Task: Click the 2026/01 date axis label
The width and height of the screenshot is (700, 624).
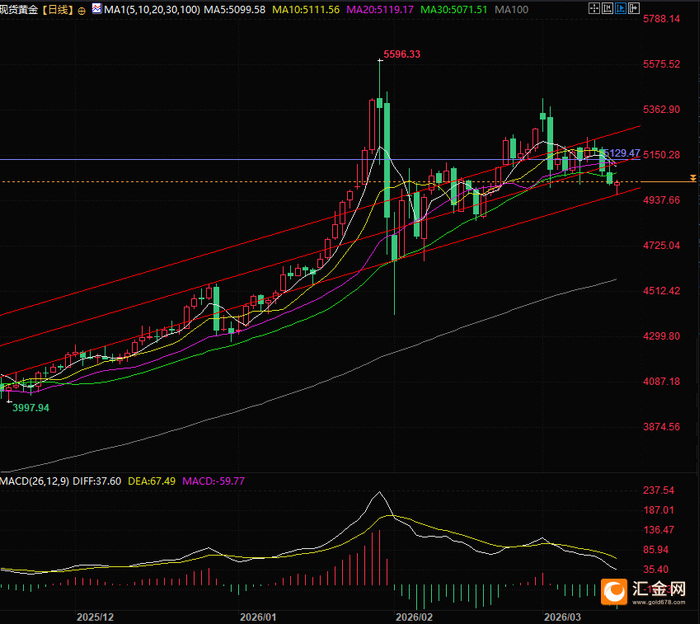Action: coord(258,617)
